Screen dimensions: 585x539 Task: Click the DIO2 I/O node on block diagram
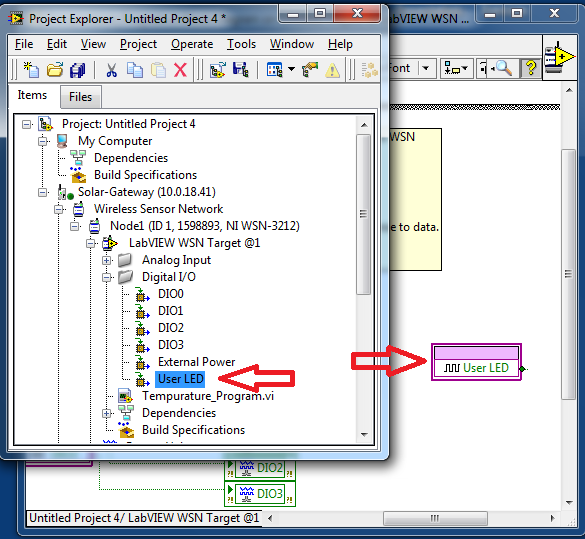tap(260, 469)
